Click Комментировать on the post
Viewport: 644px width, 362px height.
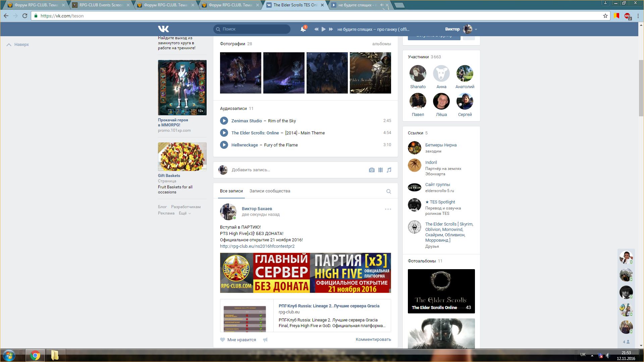click(373, 340)
